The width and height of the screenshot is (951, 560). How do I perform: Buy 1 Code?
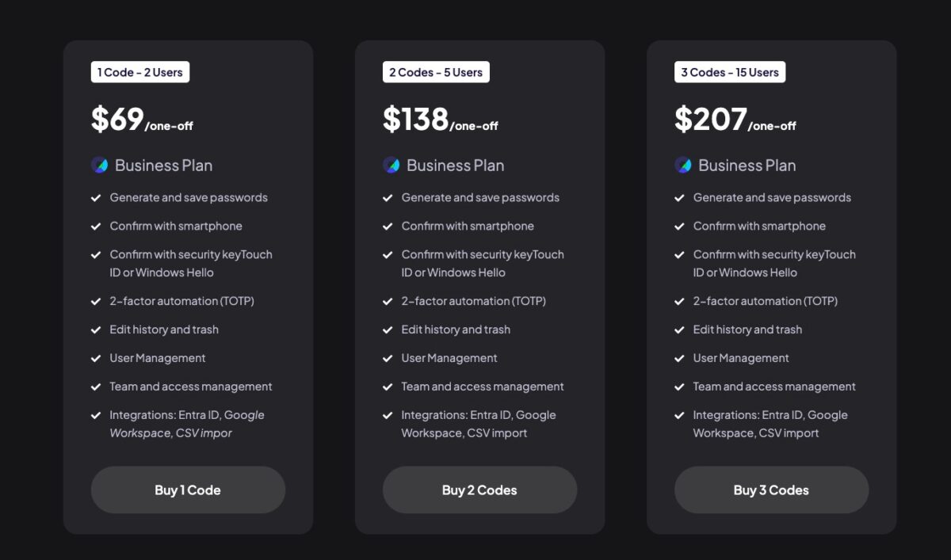(188, 490)
